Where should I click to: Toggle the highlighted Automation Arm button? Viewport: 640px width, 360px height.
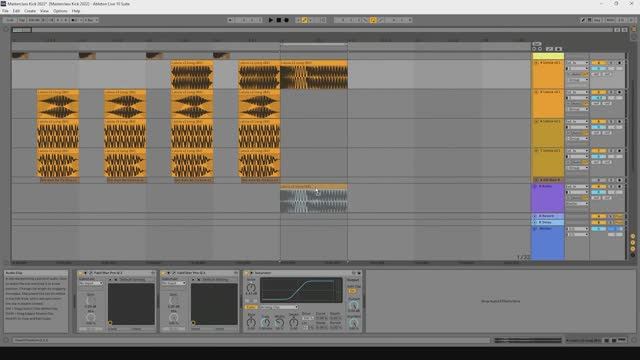coord(304,20)
